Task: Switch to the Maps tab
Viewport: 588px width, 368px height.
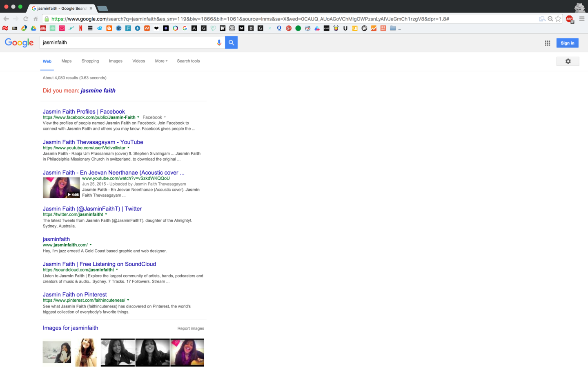Action: click(67, 61)
